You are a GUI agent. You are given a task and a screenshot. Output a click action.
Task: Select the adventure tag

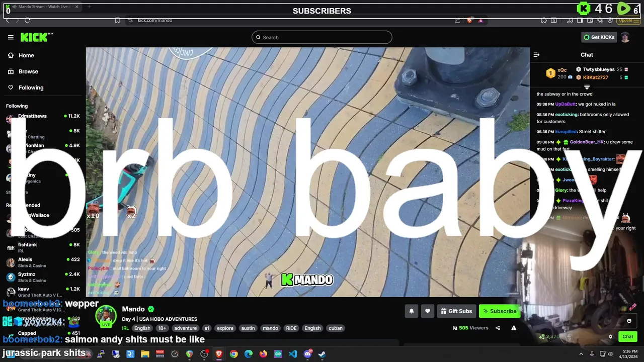pos(185,328)
